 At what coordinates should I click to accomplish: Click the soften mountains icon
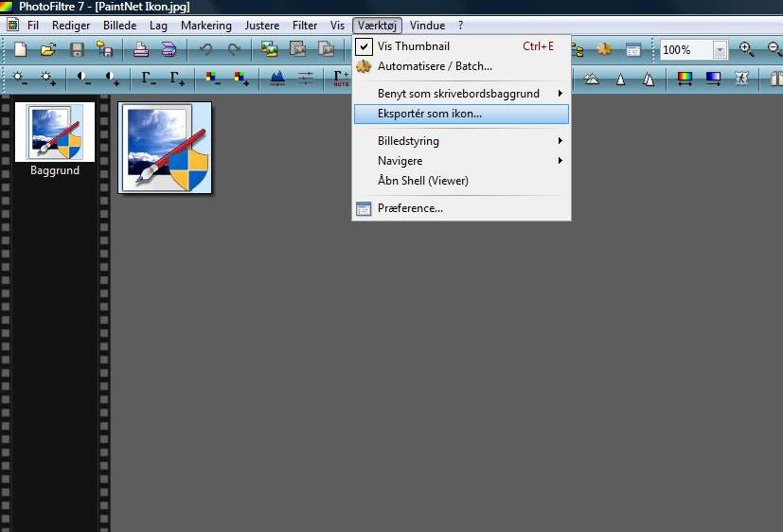coord(592,79)
